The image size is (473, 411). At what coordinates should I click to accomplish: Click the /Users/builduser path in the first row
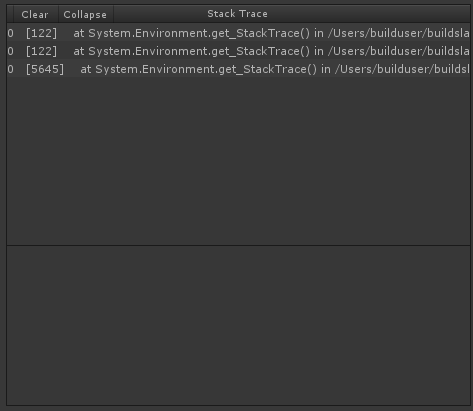click(375, 33)
